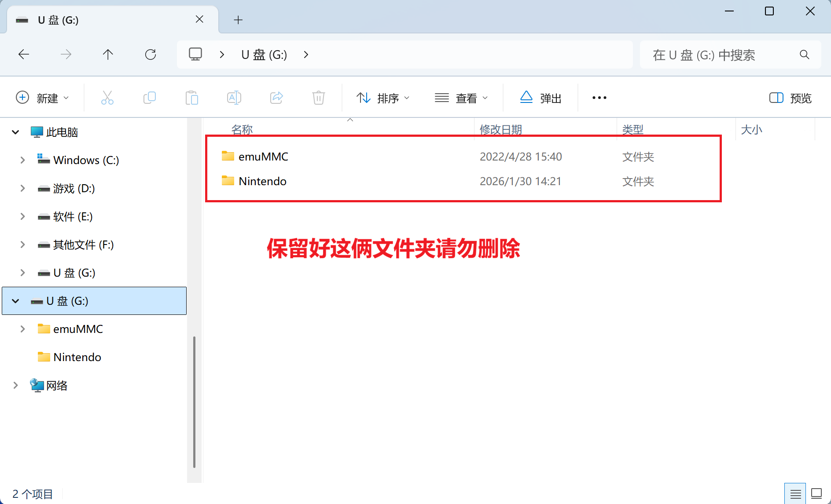This screenshot has height=504, width=831.
Task: Click the Cut scissors icon
Action: point(107,98)
